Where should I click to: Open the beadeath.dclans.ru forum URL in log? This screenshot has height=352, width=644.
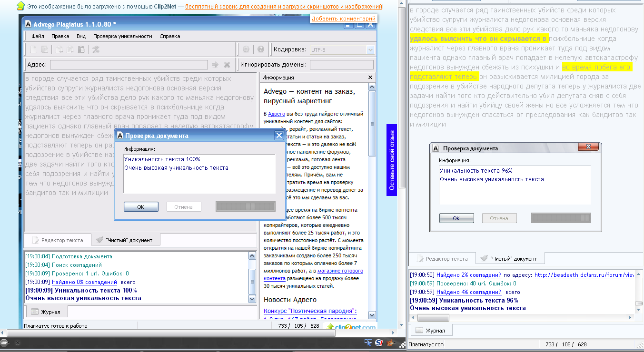coord(585,275)
